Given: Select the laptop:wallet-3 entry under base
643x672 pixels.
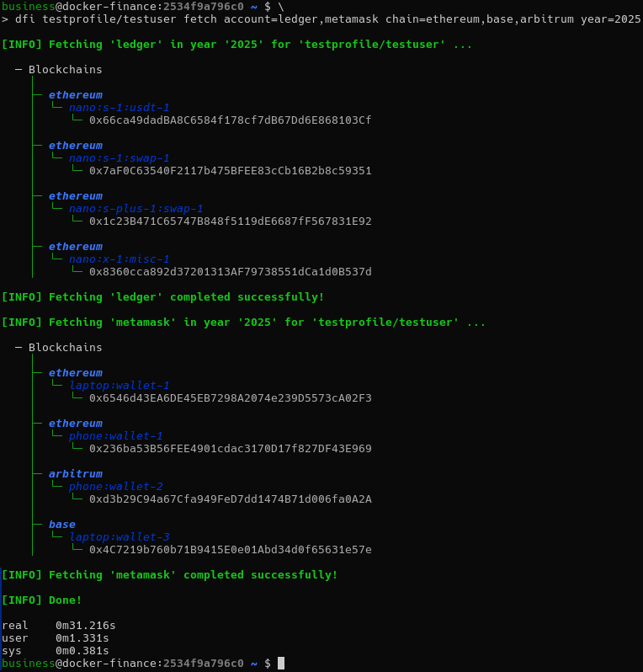Looking at the screenshot, I should tap(119, 537).
